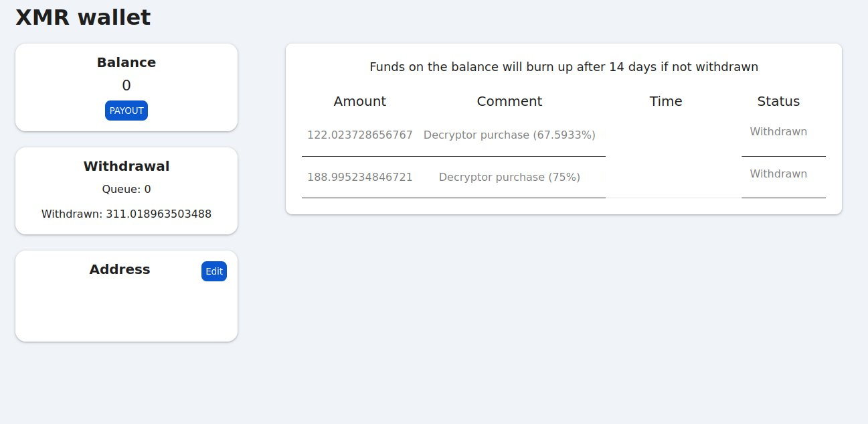Image resolution: width=868 pixels, height=424 pixels.
Task: Click the XMR wallet page heading
Action: pos(83,17)
